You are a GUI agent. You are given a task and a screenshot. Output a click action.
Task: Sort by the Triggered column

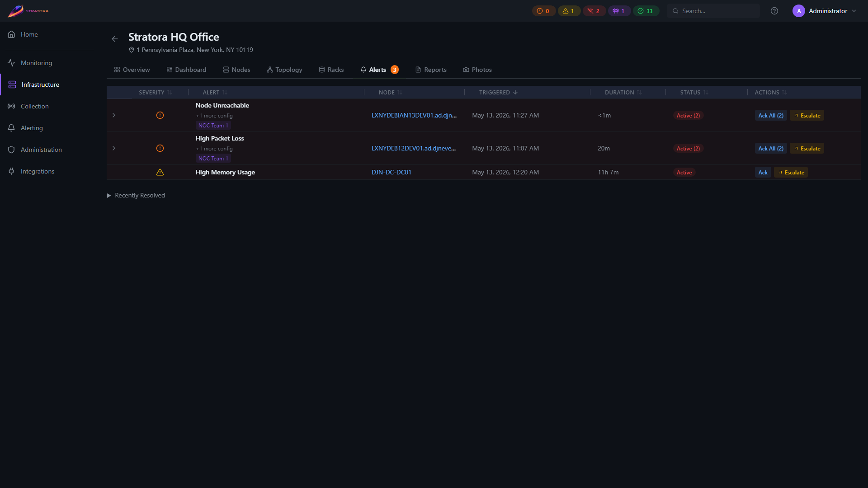[x=498, y=92]
